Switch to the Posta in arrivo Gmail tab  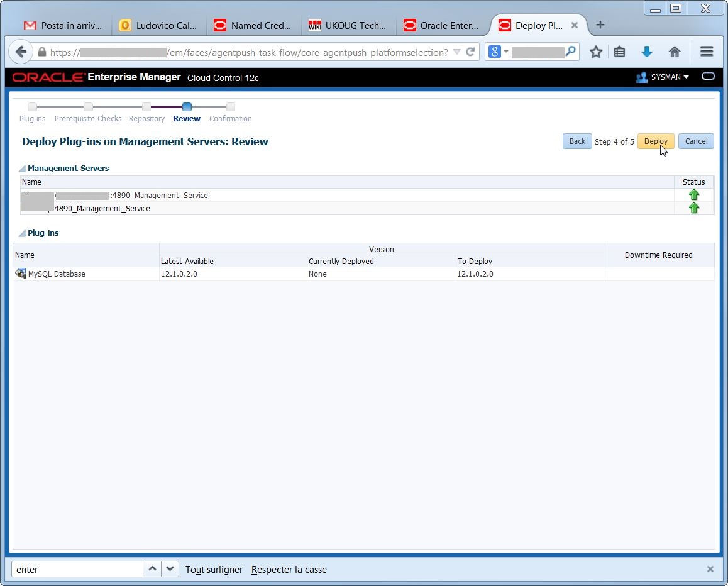(63, 26)
